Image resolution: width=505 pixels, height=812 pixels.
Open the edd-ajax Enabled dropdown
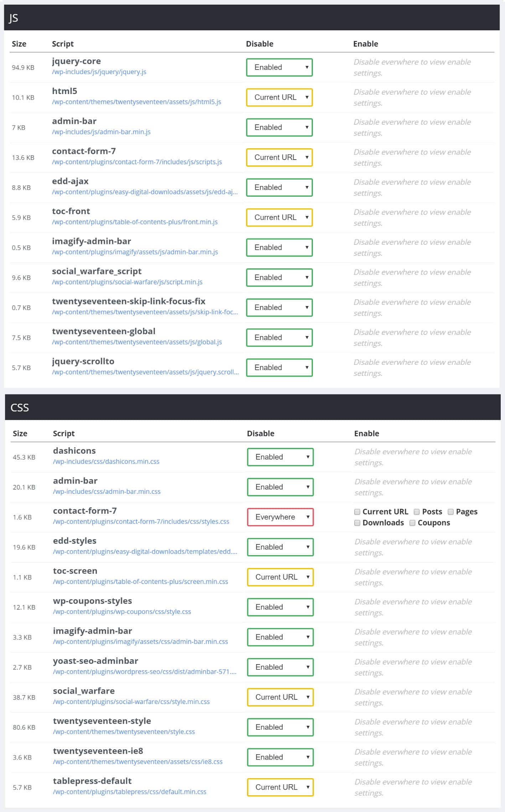point(279,187)
